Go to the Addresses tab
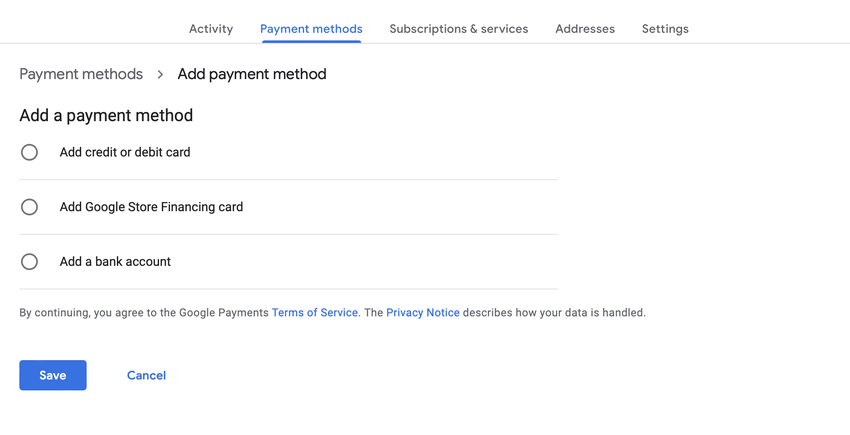This screenshot has height=435, width=850. point(585,29)
